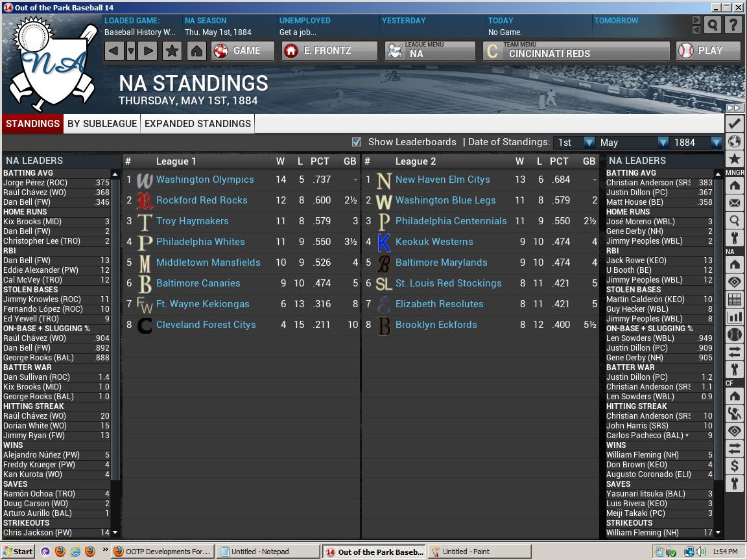The width and height of the screenshot is (747, 560).
Task: Click the checkmark icon in the right sidebar
Action: coord(735,124)
